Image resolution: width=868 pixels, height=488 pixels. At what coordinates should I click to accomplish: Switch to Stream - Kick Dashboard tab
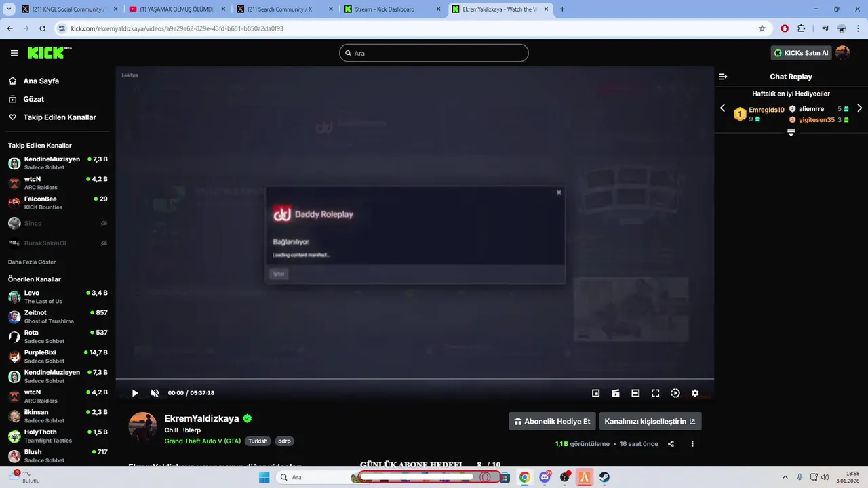(x=392, y=9)
